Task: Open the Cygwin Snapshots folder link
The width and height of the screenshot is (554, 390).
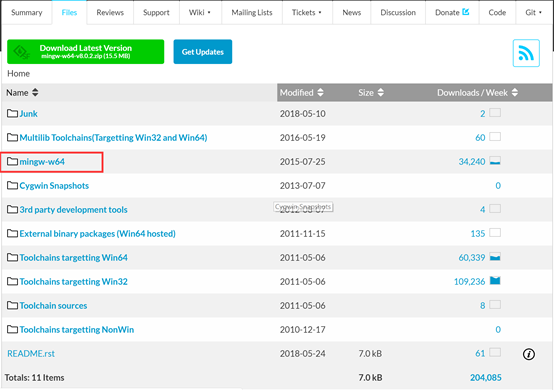Action: [x=54, y=185]
